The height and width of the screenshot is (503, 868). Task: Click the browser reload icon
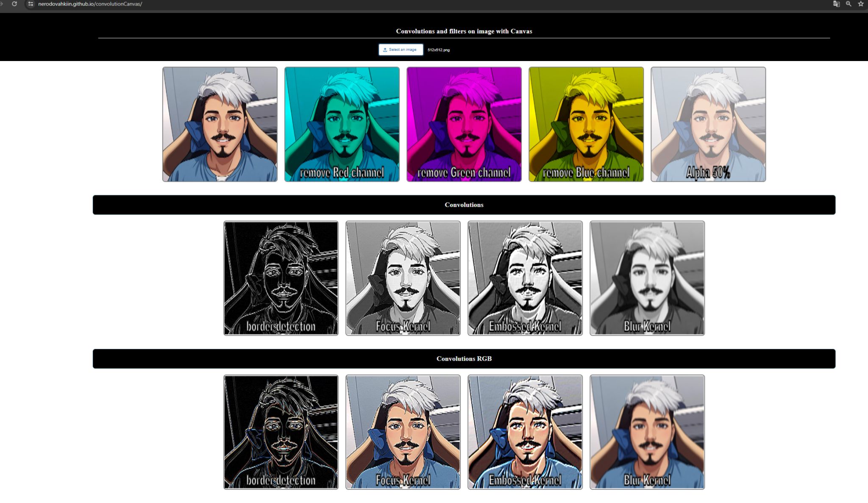click(14, 4)
